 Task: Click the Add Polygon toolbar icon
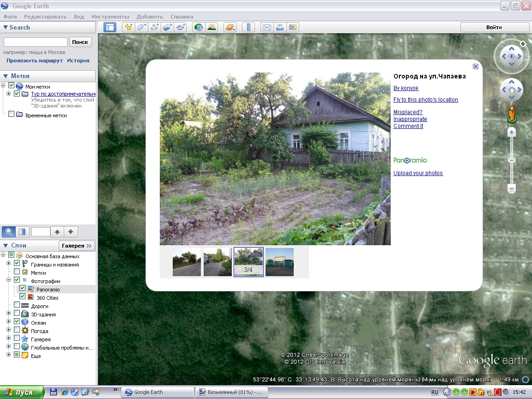click(141, 27)
